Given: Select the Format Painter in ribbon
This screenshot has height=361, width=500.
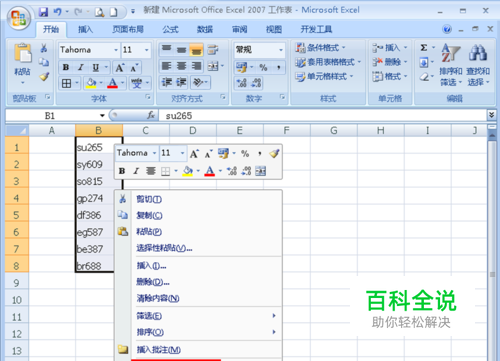Looking at the screenshot, I should point(44,77).
